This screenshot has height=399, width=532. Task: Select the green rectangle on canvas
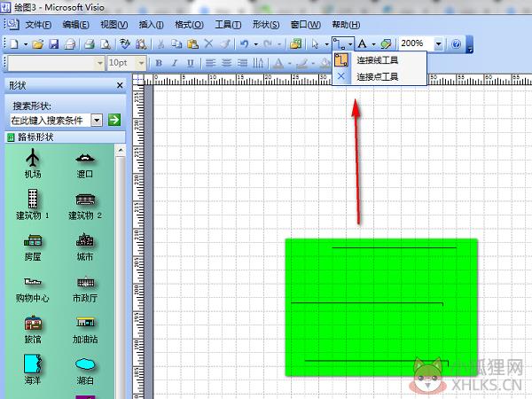[381, 308]
